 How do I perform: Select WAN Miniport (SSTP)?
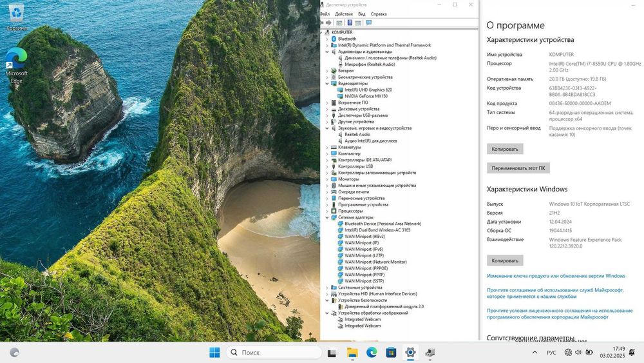364,280
